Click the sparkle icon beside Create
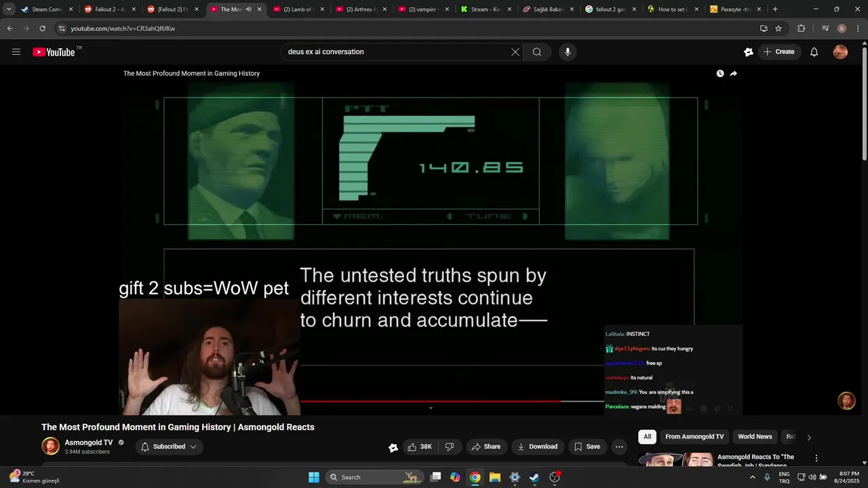 coord(749,52)
